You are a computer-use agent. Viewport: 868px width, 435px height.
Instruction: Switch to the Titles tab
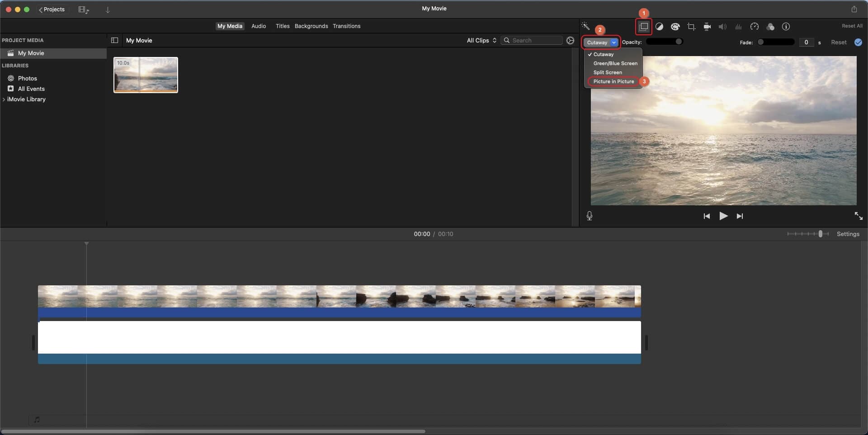click(283, 26)
